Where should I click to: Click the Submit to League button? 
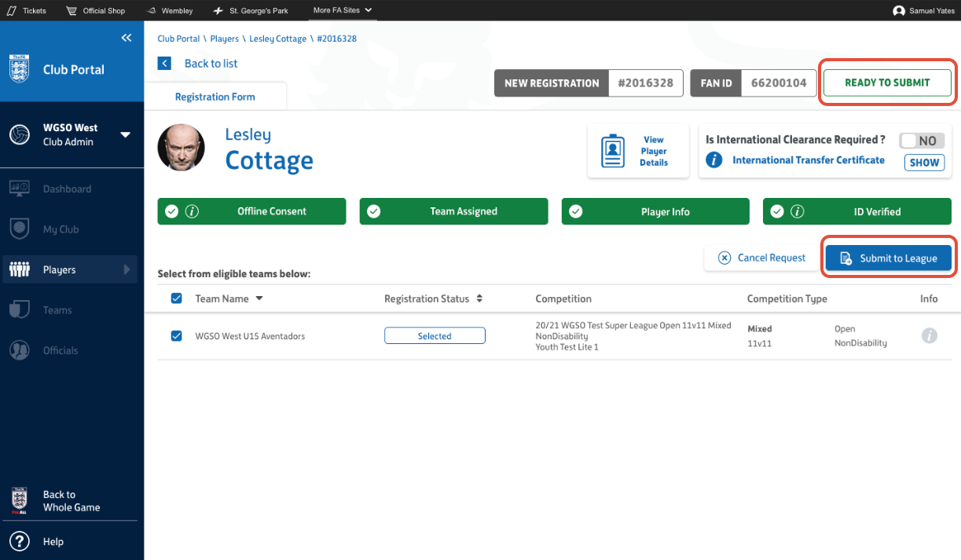(889, 258)
